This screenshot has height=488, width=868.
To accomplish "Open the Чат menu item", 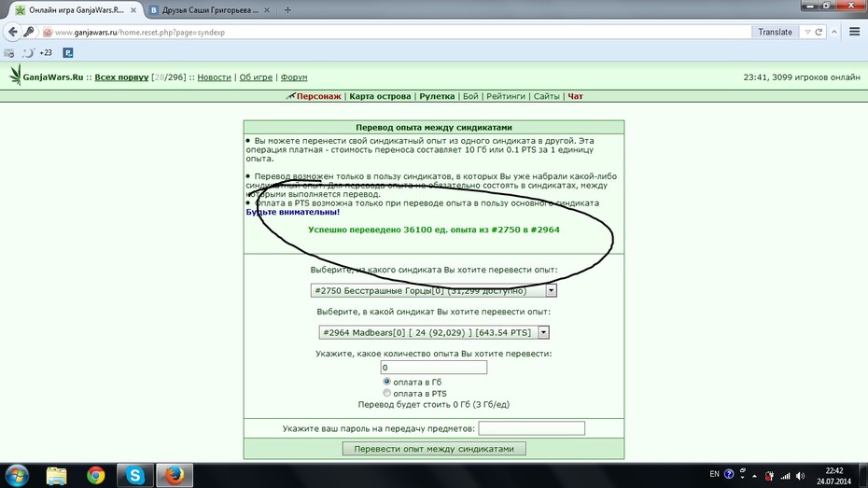I will (x=575, y=96).
